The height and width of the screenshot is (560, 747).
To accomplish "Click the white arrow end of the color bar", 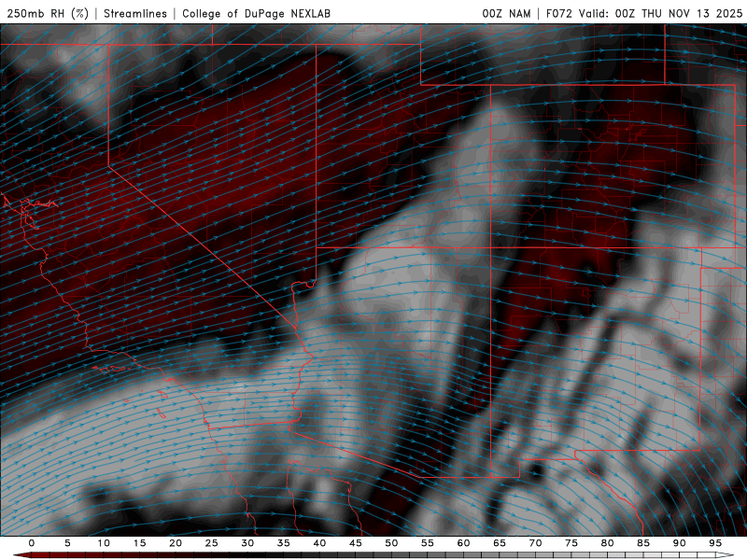I will [x=725, y=555].
